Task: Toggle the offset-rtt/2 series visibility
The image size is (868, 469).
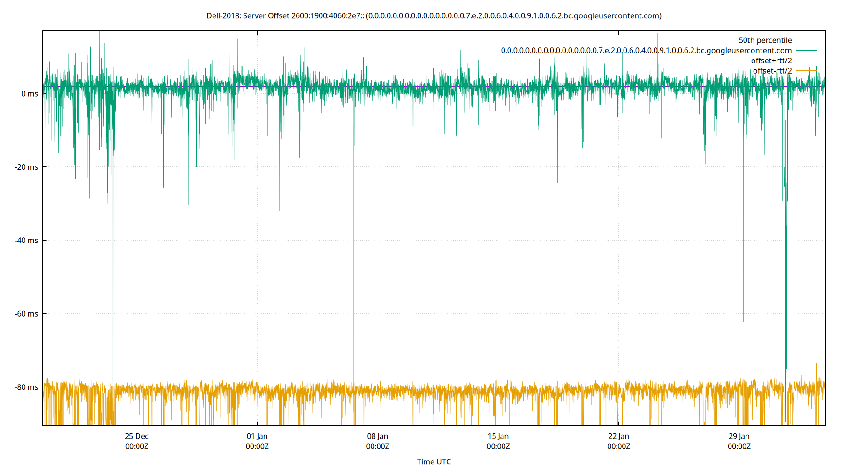Action: pyautogui.click(x=772, y=70)
